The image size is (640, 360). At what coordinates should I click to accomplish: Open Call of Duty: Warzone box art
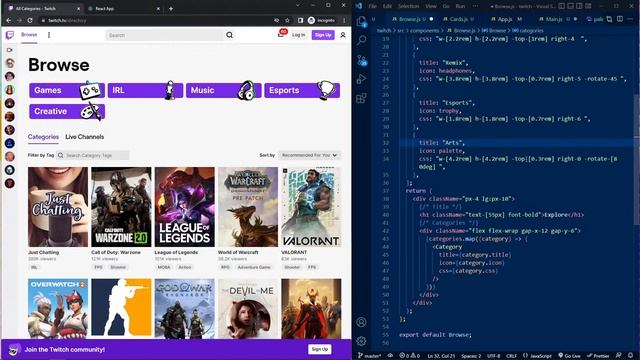[121, 207]
